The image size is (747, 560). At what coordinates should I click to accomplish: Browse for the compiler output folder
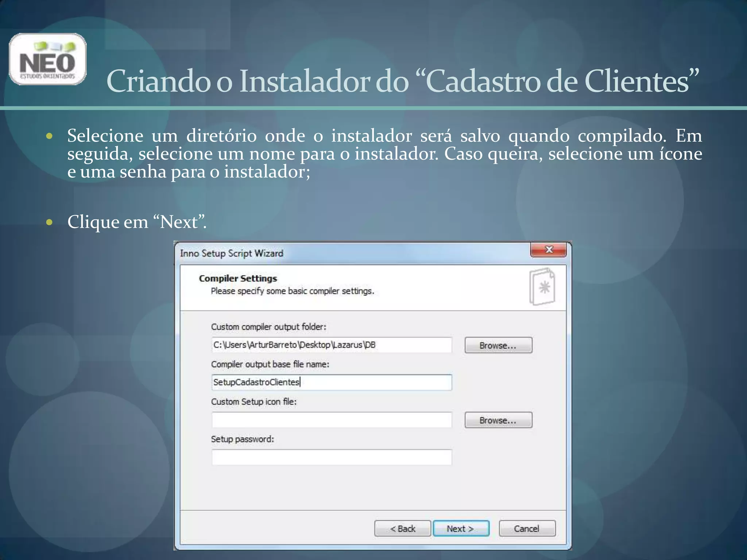pos(498,345)
